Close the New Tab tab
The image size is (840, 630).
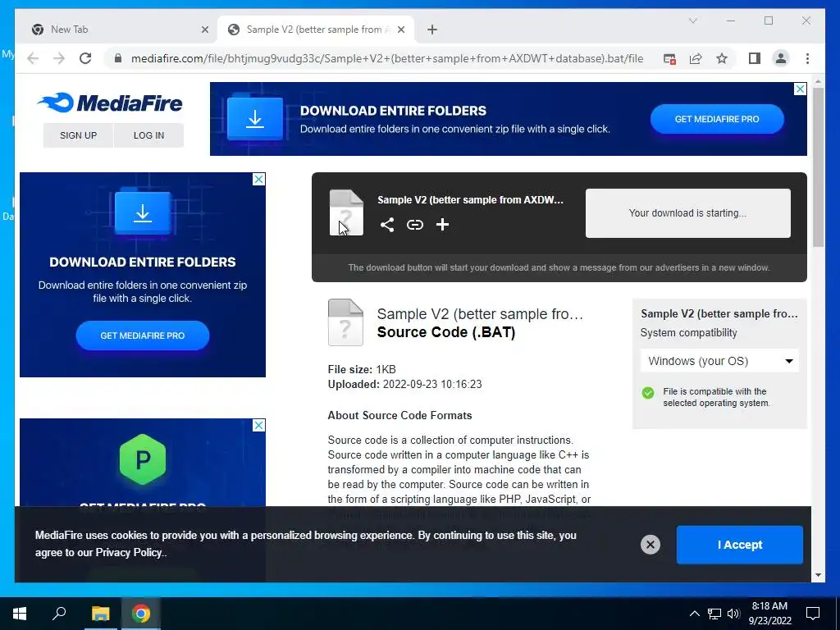(204, 30)
